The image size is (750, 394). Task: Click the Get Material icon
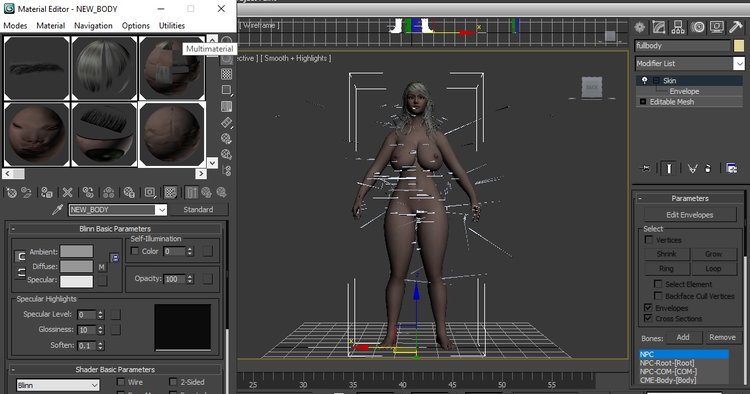(11, 193)
